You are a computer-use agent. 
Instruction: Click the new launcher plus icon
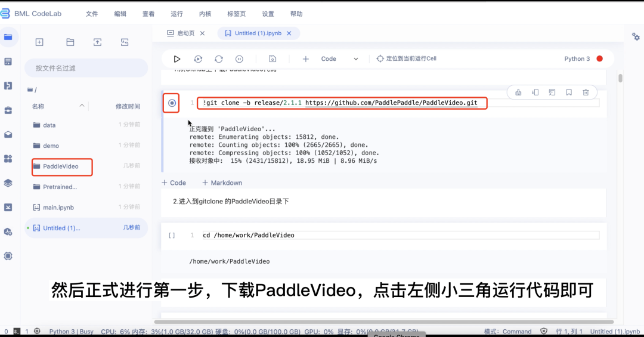(39, 42)
